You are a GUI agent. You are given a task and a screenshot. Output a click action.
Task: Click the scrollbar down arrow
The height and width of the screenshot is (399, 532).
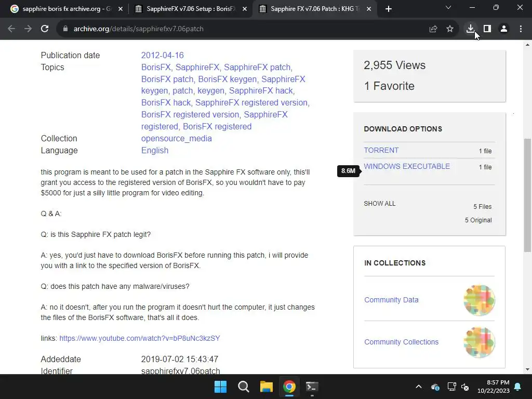pyautogui.click(x=527, y=369)
